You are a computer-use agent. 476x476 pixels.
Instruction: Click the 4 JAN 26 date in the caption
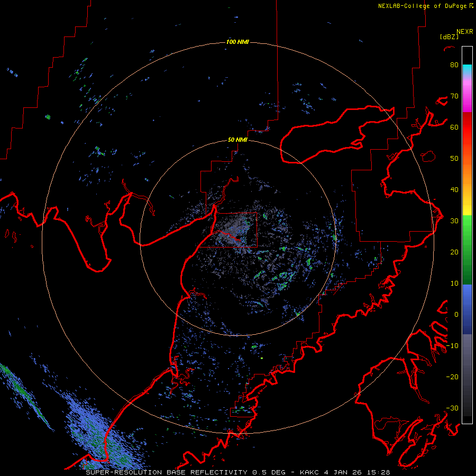tap(342, 472)
